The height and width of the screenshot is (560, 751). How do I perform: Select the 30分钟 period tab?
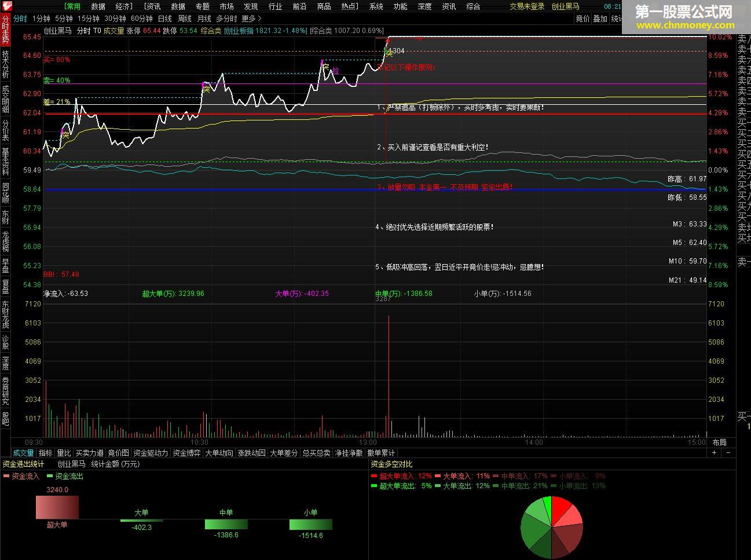(x=115, y=19)
